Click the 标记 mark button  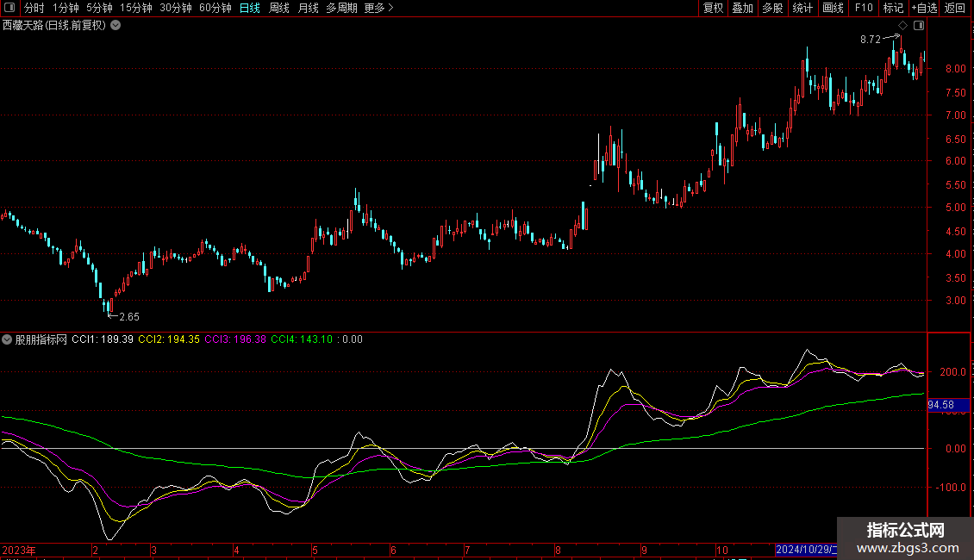pyautogui.click(x=893, y=8)
